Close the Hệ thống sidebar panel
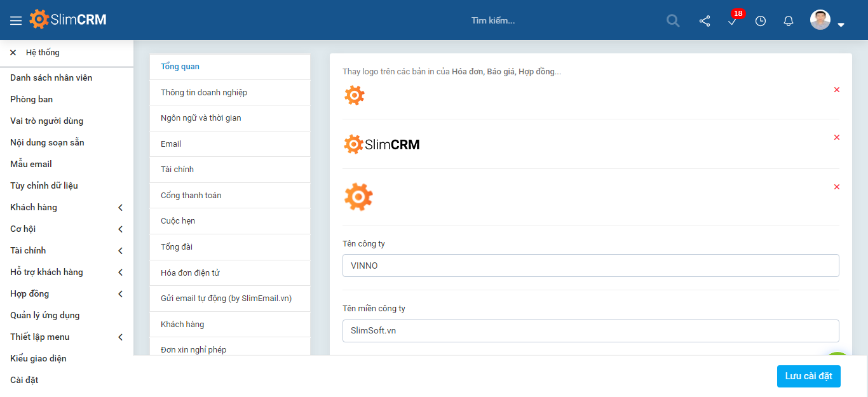This screenshot has height=397, width=868. click(13, 52)
